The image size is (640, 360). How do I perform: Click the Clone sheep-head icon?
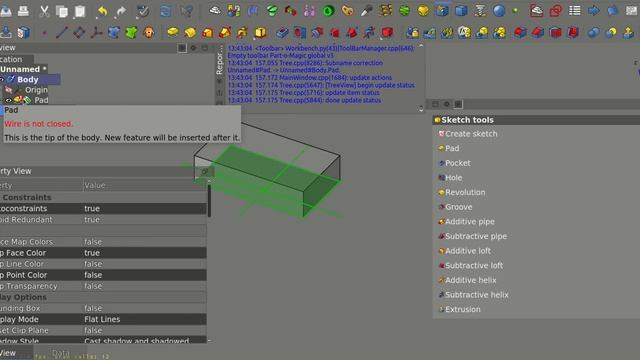point(149,32)
